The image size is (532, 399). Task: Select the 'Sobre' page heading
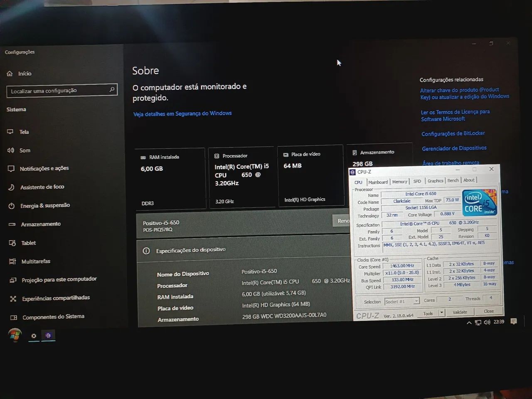[x=145, y=71]
